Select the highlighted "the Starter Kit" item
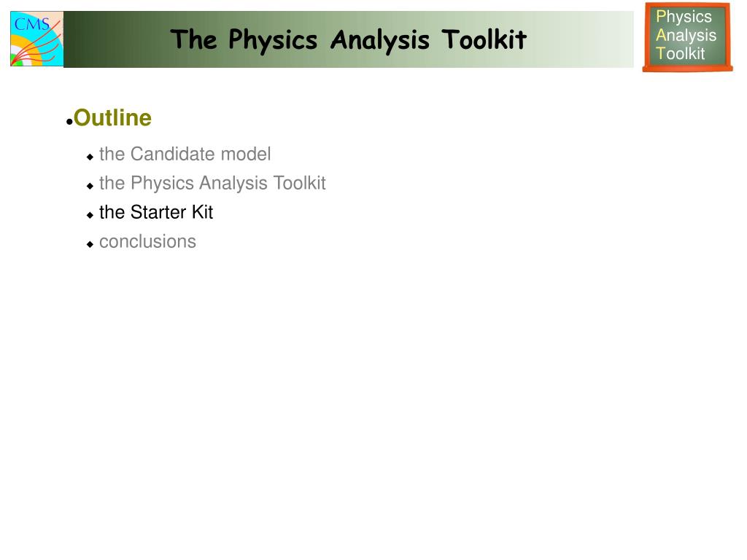This screenshot has width=747, height=560. pyautogui.click(x=156, y=212)
